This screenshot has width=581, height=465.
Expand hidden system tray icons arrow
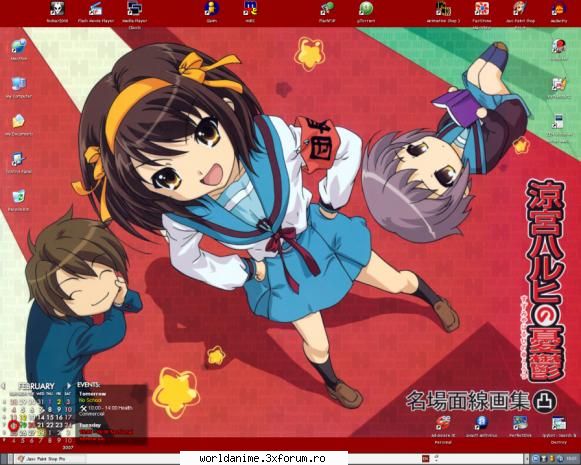(x=528, y=459)
